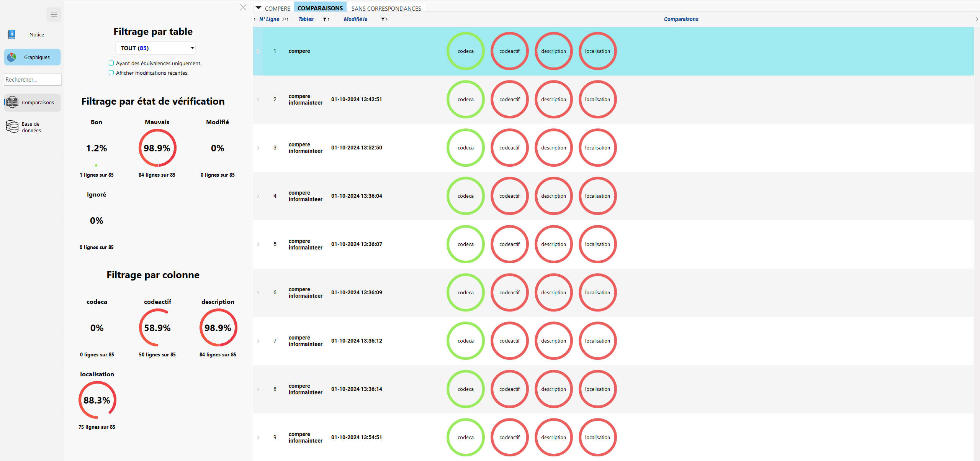Expand the panel via the right-edge chevron

pos(977,19)
